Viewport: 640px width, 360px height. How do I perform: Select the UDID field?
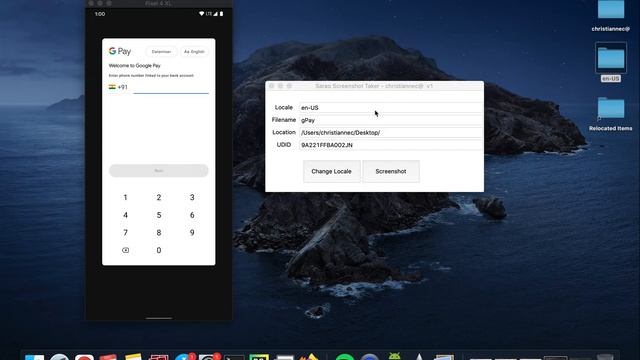[391, 145]
